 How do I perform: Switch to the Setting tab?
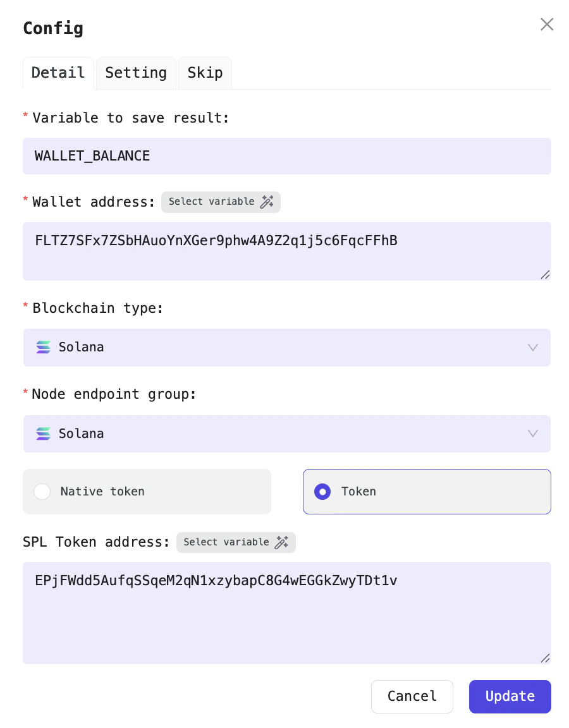click(x=135, y=73)
